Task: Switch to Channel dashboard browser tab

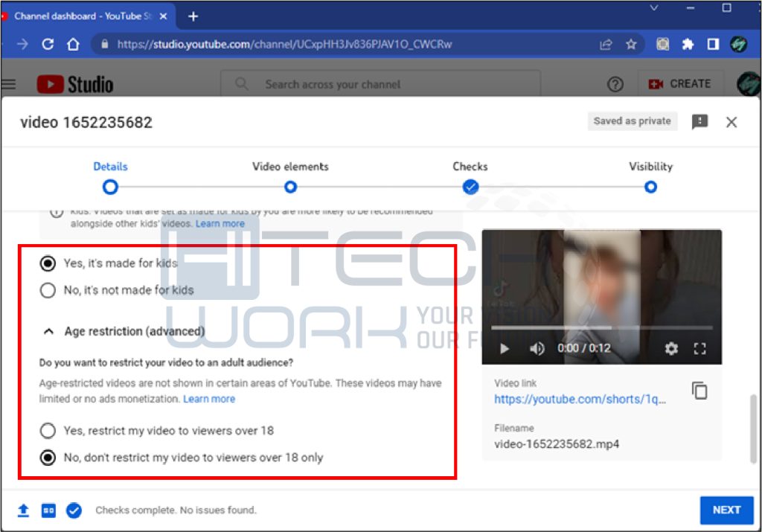Action: click(83, 16)
